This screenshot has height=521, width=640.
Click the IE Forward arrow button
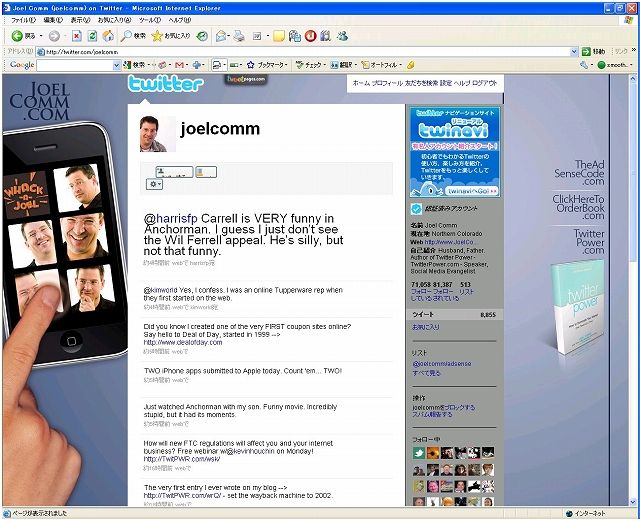pos(54,36)
